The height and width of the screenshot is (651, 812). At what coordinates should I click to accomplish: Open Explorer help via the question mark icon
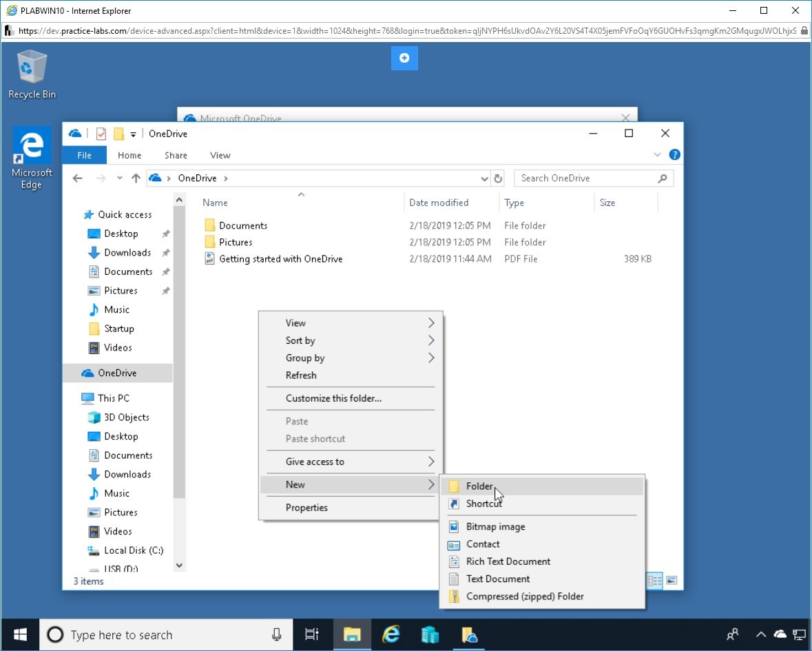(675, 154)
